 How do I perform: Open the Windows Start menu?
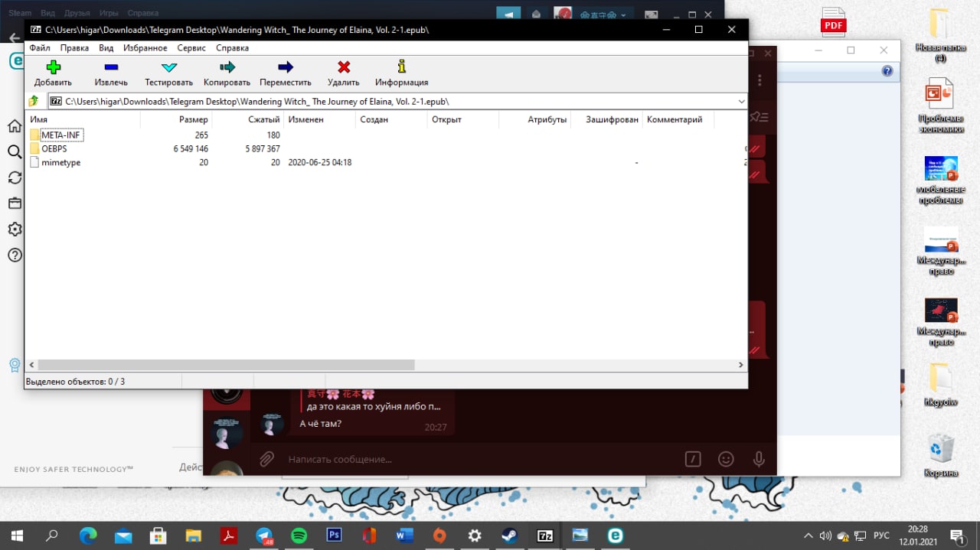16,535
